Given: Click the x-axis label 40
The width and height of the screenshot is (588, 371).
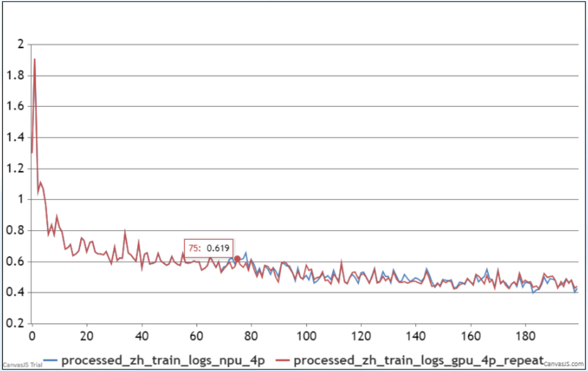Looking at the screenshot, I should point(142,336).
